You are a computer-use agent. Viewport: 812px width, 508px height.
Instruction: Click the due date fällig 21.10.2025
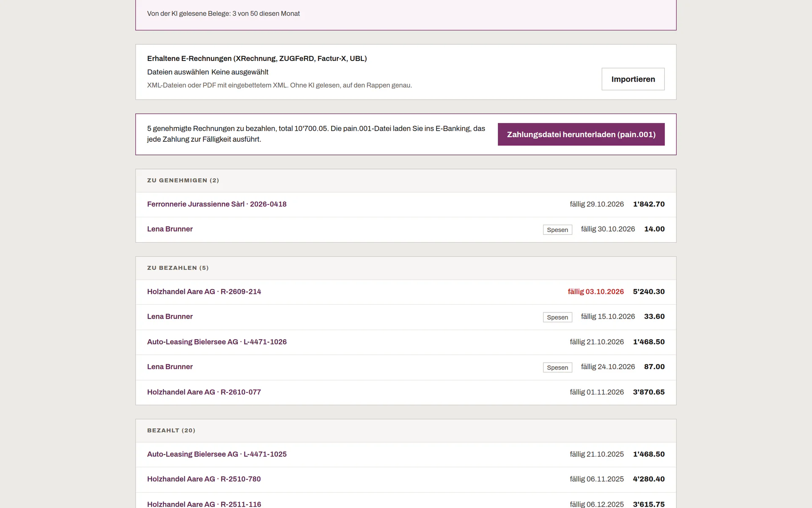coord(597,454)
